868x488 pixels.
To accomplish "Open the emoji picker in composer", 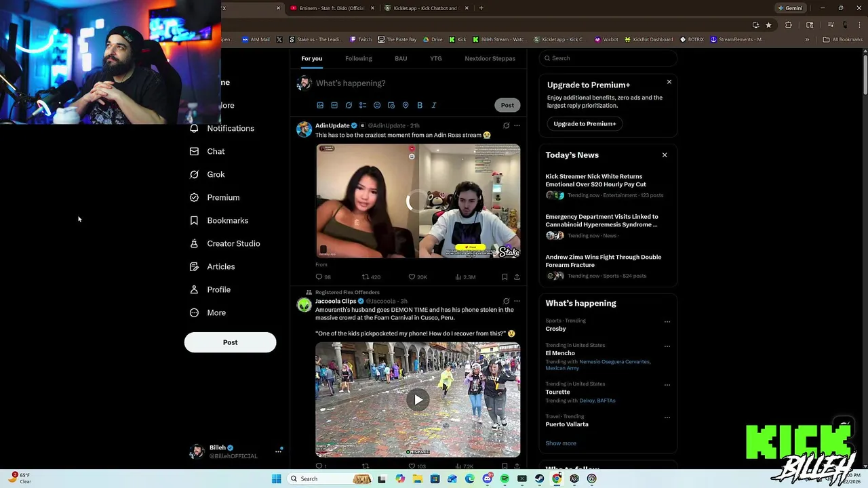I will coord(377,105).
